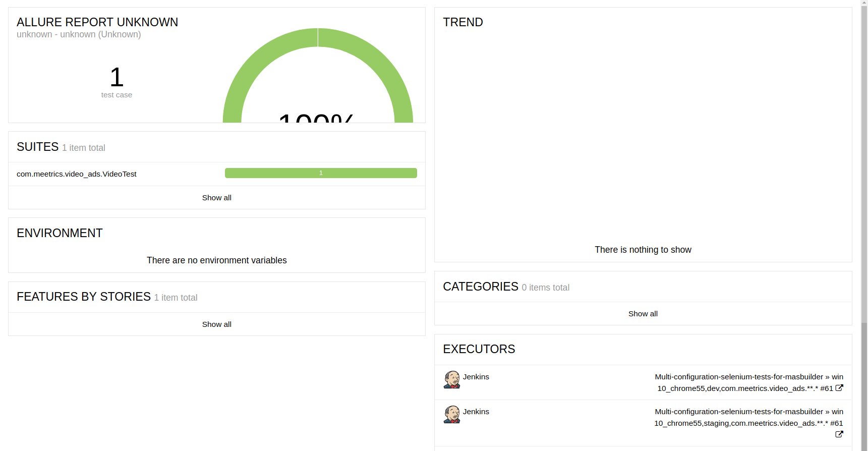Click the green status bar for VideoTest suite

pos(321,173)
